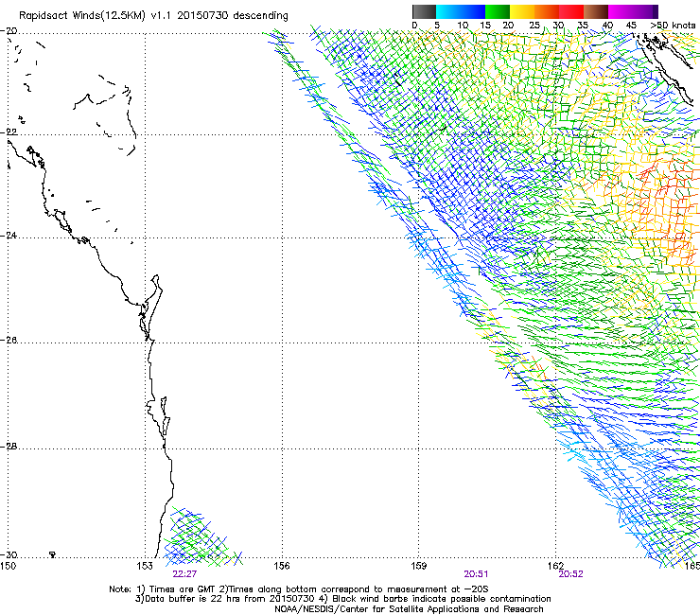Click the 'Times are GMT' note line

[x=299, y=589]
